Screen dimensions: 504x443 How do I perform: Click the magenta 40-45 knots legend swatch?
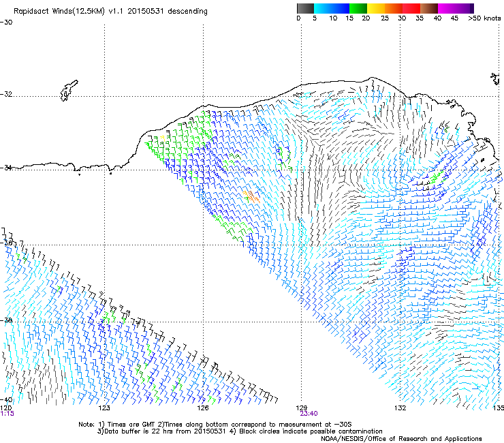tap(447, 8)
